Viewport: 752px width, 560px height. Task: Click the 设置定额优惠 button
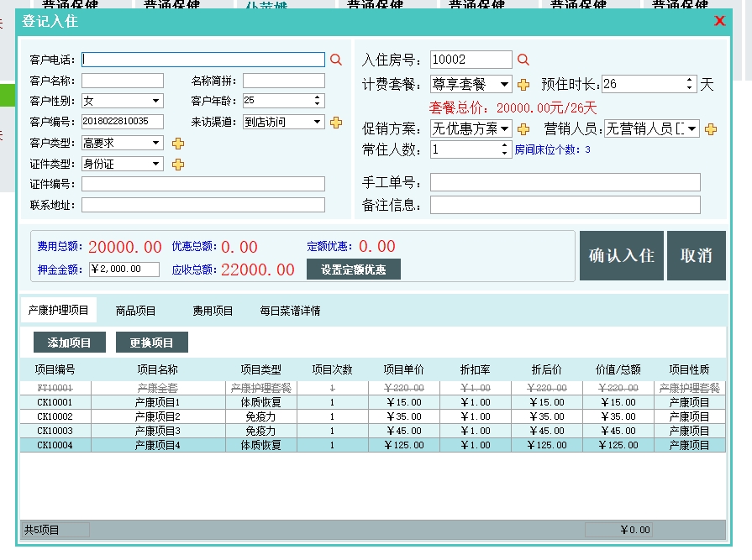point(354,269)
